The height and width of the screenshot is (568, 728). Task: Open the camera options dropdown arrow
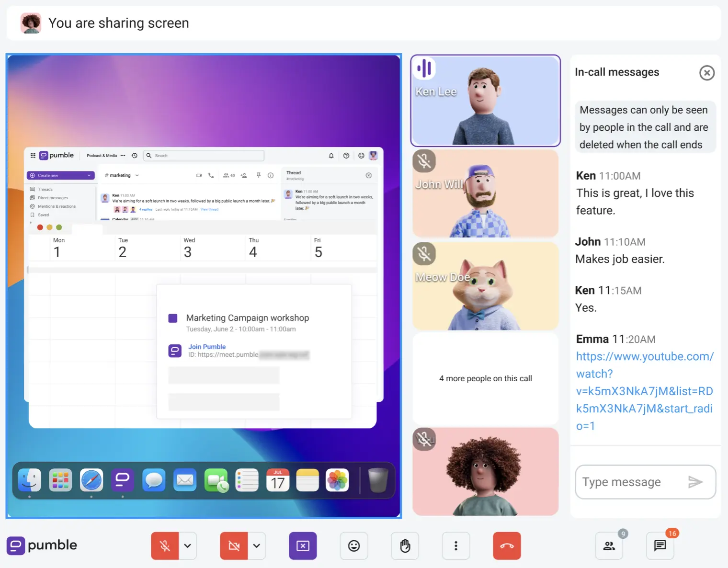point(257,545)
